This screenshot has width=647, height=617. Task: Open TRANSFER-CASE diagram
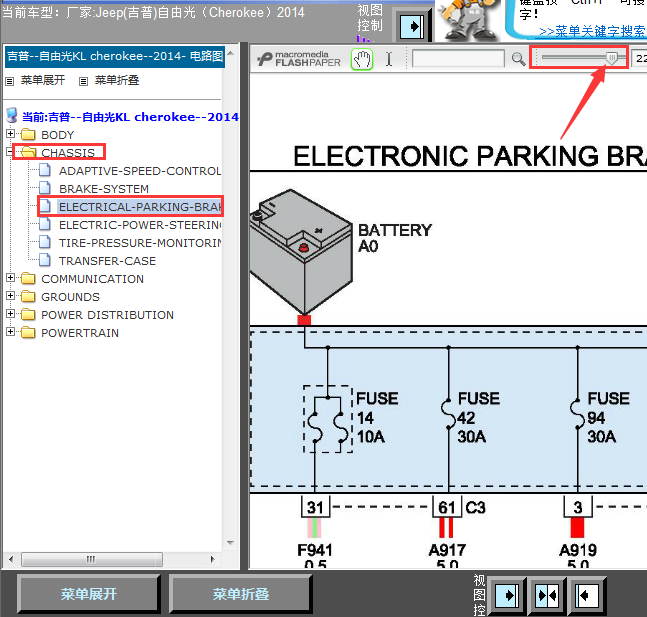pos(107,261)
